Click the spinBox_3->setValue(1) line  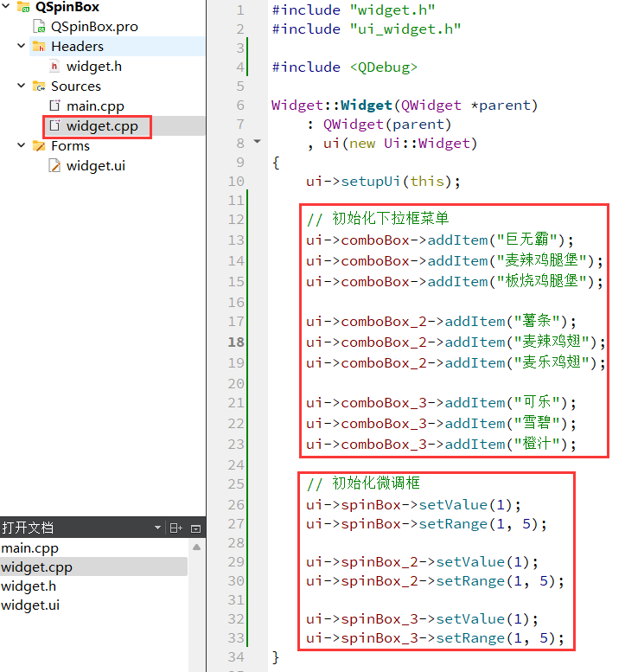[422, 619]
